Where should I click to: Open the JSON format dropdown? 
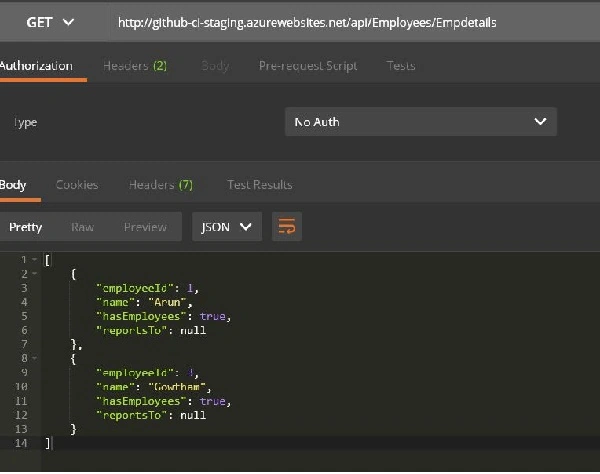[x=227, y=226]
